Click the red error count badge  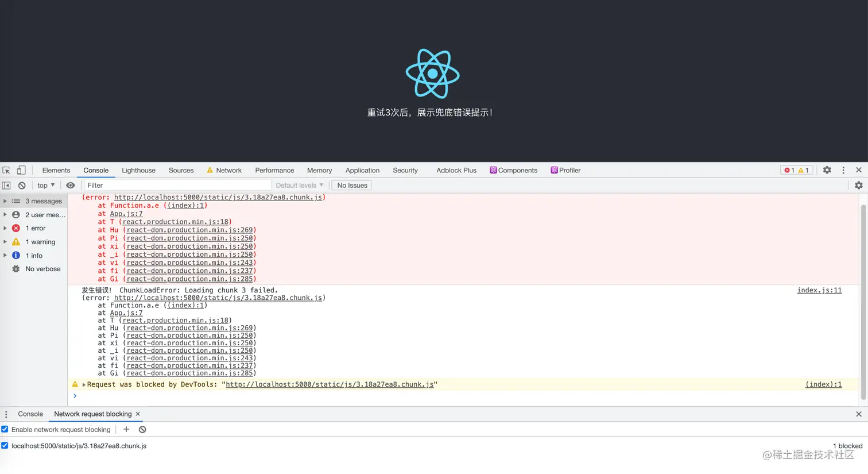pos(789,170)
